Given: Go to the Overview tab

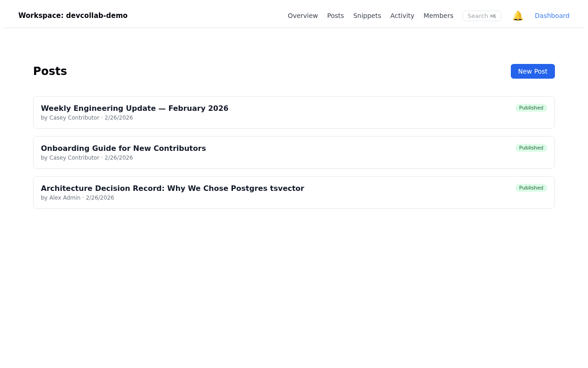Looking at the screenshot, I should click(303, 16).
